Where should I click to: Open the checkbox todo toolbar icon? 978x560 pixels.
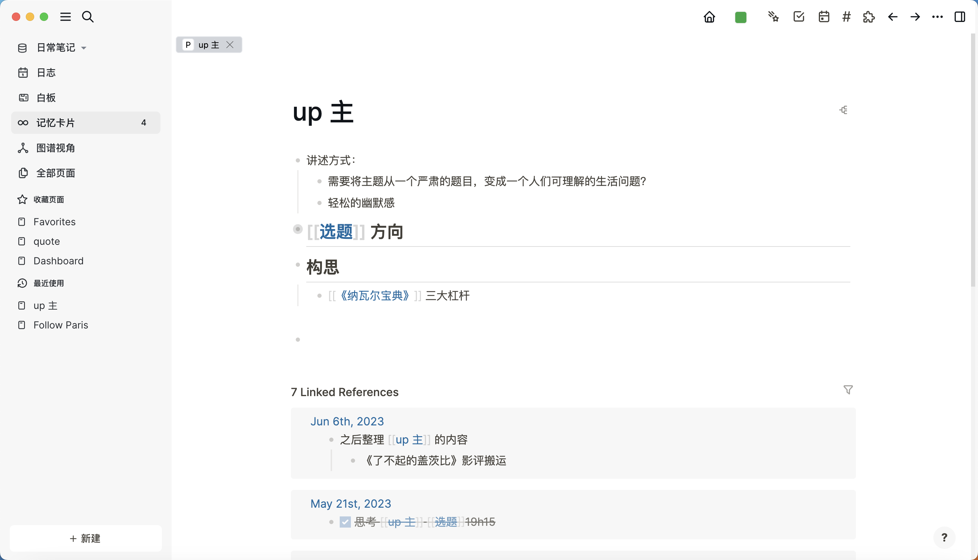[x=799, y=17]
